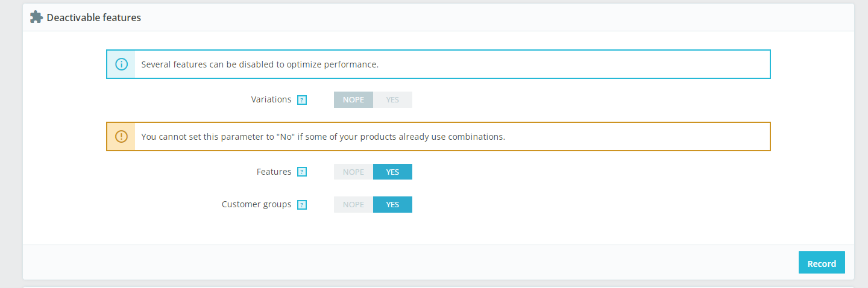Click the puzzle piece icon in panel header
868x288 pixels.
pyautogui.click(x=36, y=17)
